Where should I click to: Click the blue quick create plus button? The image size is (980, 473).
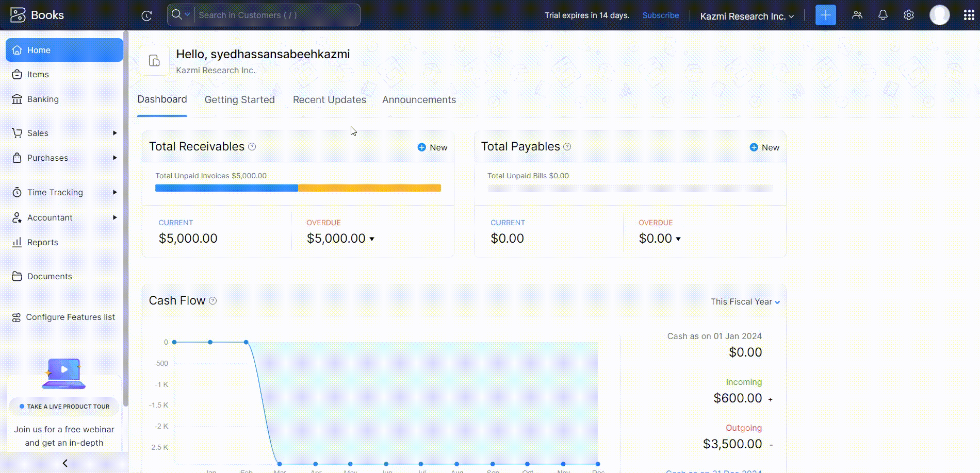pos(825,15)
